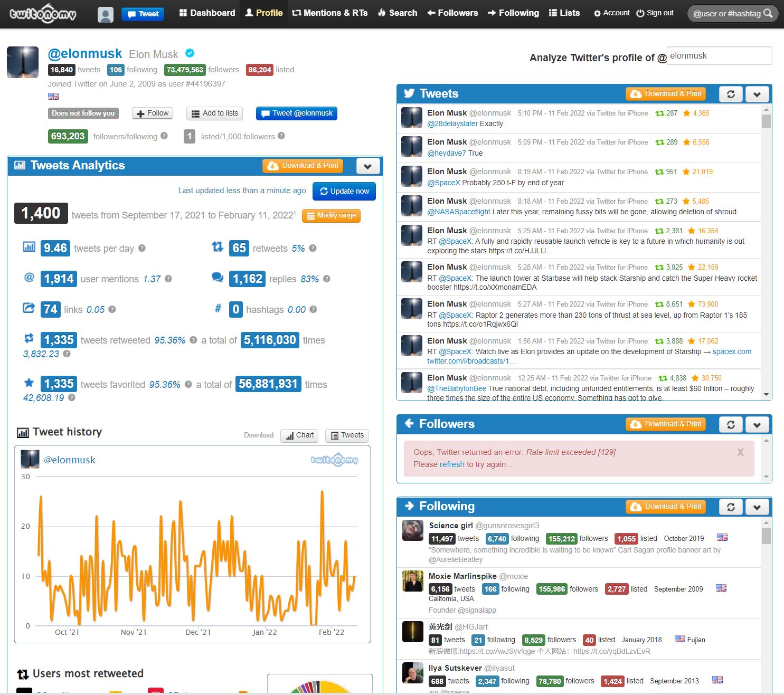Screen dimensions: 784x695
Task: Click the Analyze Twitter's profile input field
Action: click(720, 56)
